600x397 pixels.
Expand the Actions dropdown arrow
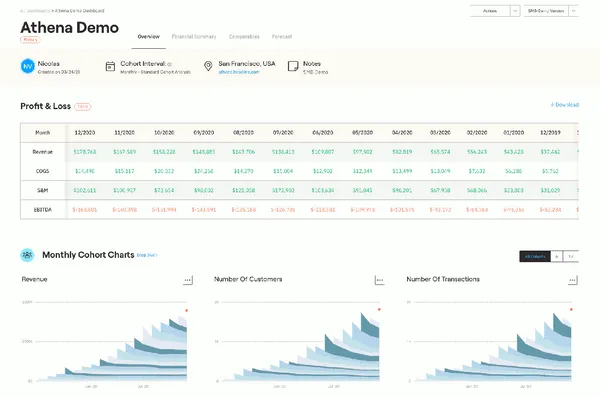pyautogui.click(x=515, y=11)
